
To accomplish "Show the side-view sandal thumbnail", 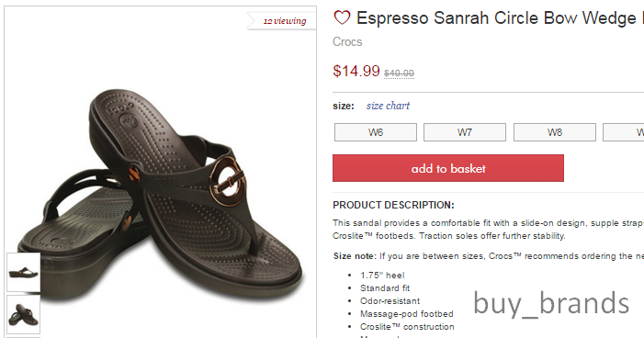I will pos(23,272).
